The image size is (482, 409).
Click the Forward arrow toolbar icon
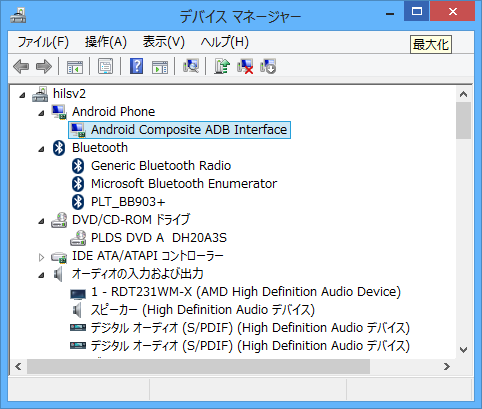coord(44,66)
